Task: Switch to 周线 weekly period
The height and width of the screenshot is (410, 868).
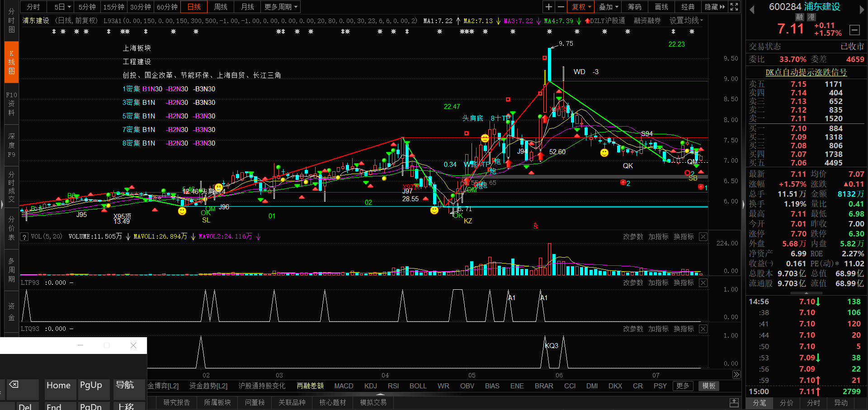Action: pos(221,7)
